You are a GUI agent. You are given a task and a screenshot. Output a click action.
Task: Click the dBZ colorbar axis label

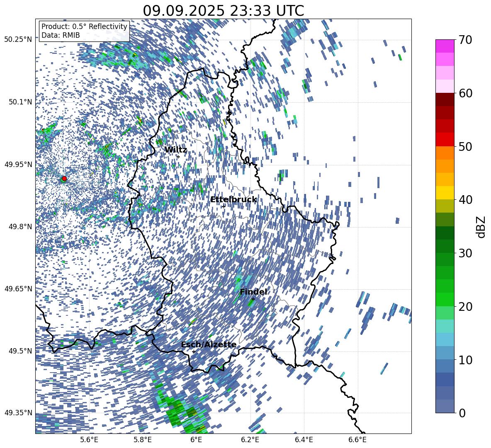click(x=481, y=227)
